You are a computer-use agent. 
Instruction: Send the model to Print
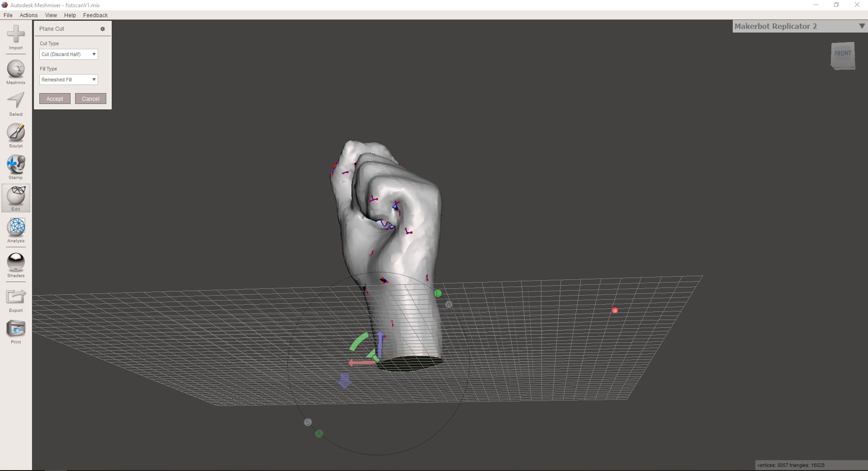(x=16, y=329)
